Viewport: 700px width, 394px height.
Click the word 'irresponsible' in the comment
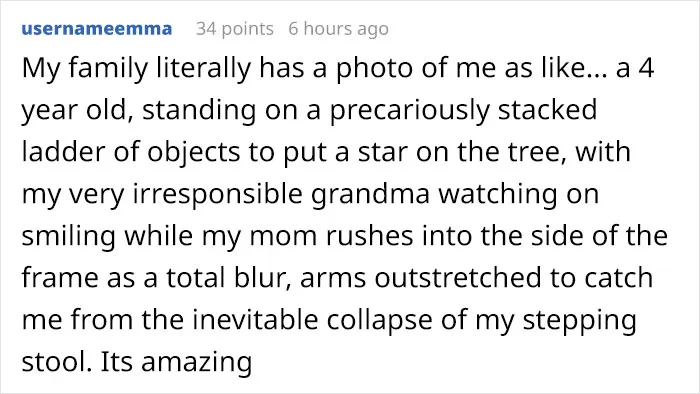218,195
